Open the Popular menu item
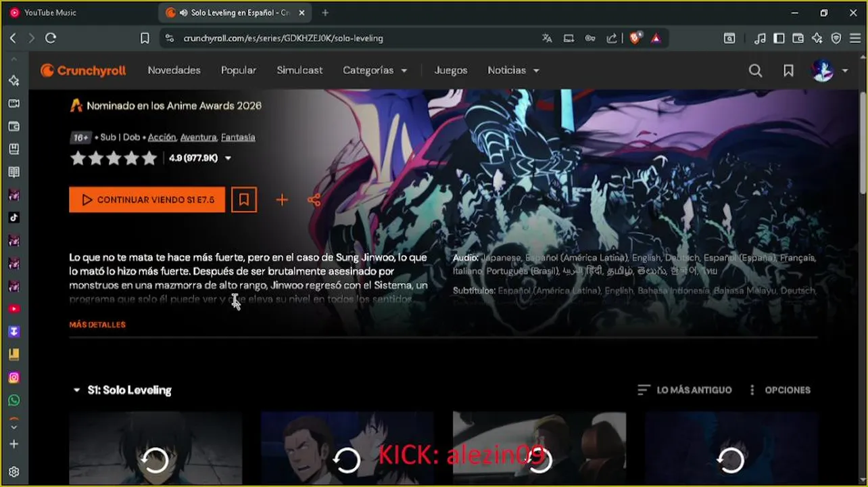The height and width of the screenshot is (487, 868). [239, 70]
